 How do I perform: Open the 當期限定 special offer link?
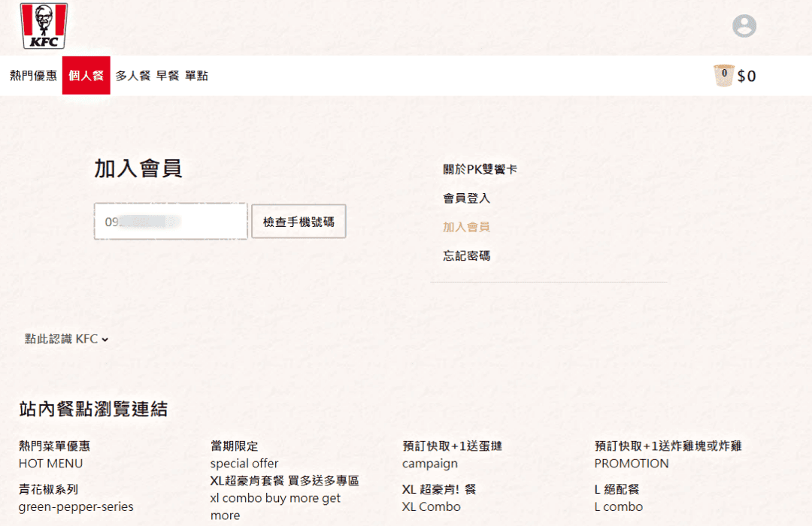[244, 455]
